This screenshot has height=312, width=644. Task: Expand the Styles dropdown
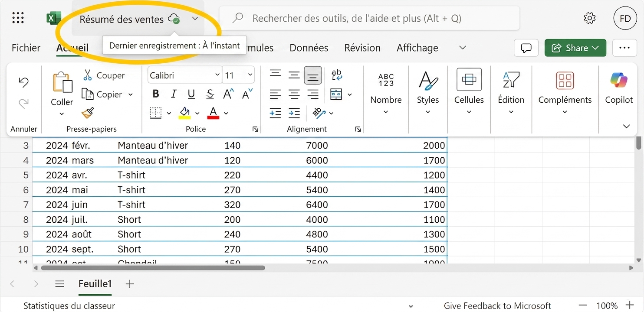pyautogui.click(x=428, y=112)
